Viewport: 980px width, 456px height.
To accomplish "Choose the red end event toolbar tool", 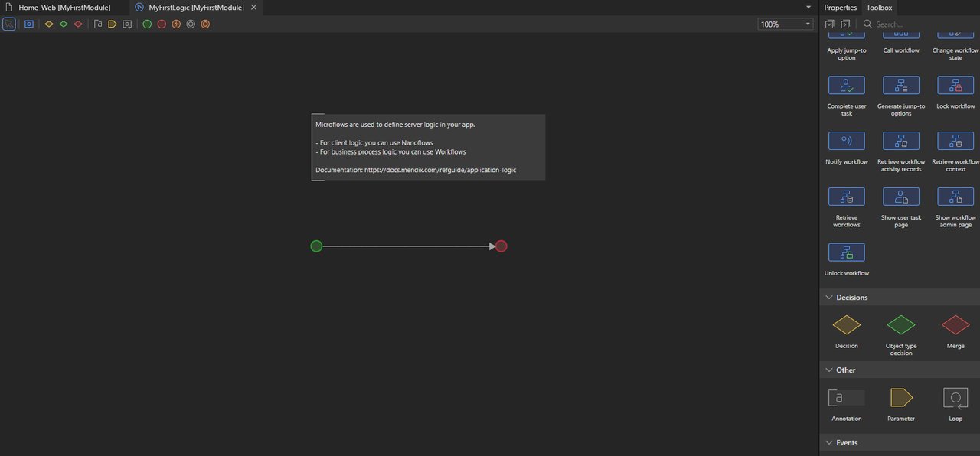I will (162, 24).
